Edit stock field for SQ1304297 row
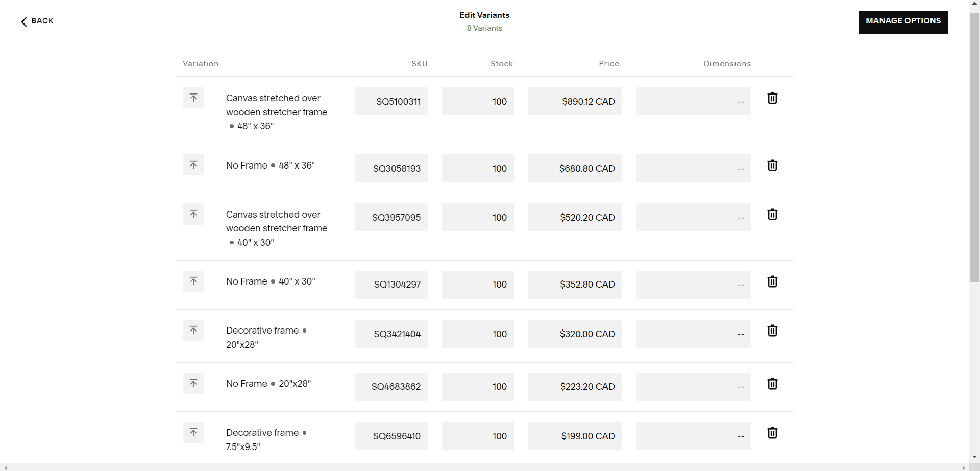Viewport: 980px width, 471px height. point(478,285)
